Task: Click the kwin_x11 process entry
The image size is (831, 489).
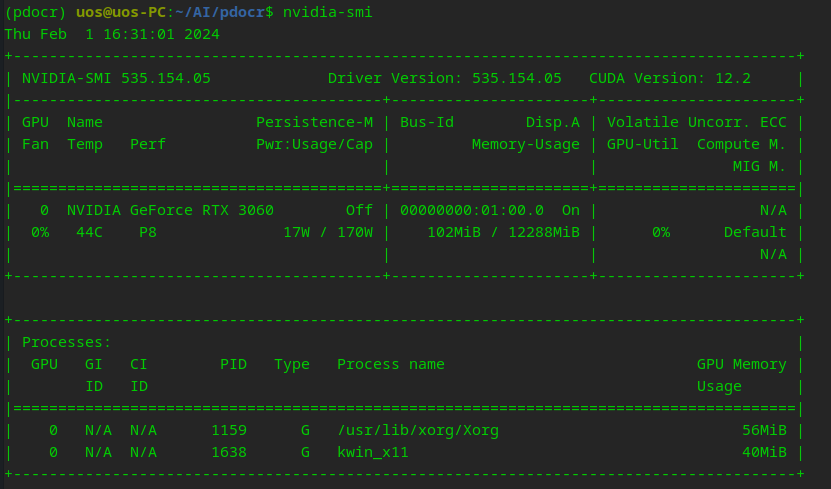Action: click(x=373, y=452)
